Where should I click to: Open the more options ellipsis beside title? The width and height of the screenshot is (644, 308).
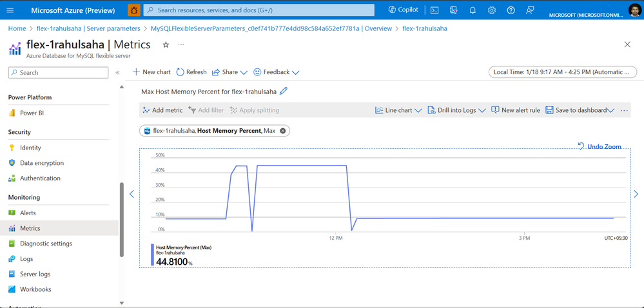[x=181, y=44]
